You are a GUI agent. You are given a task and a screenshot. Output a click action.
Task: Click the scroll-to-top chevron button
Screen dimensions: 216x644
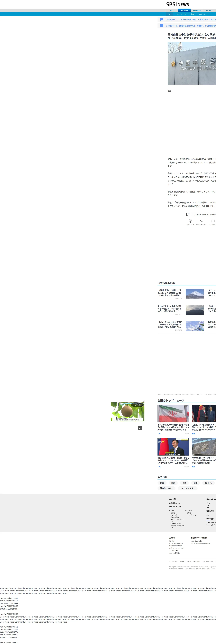[x=140, y=428]
